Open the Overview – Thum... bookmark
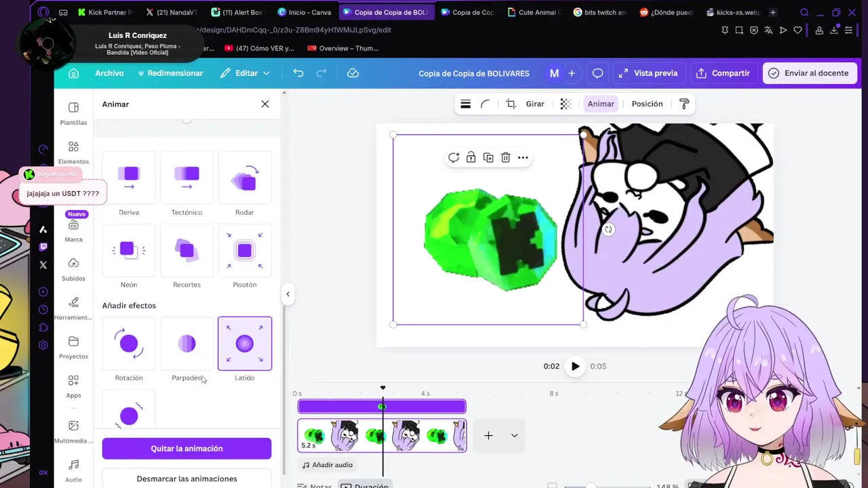Screen dimensions: 868x488 [342, 48]
